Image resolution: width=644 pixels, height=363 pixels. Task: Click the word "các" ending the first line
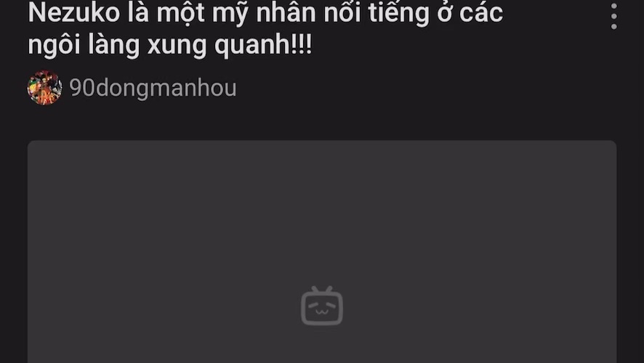481,12
